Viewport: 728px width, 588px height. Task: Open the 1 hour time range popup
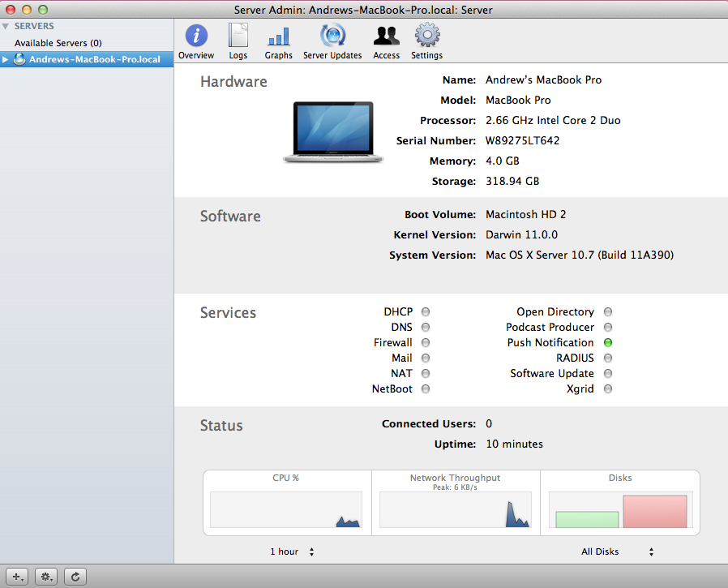[292, 552]
